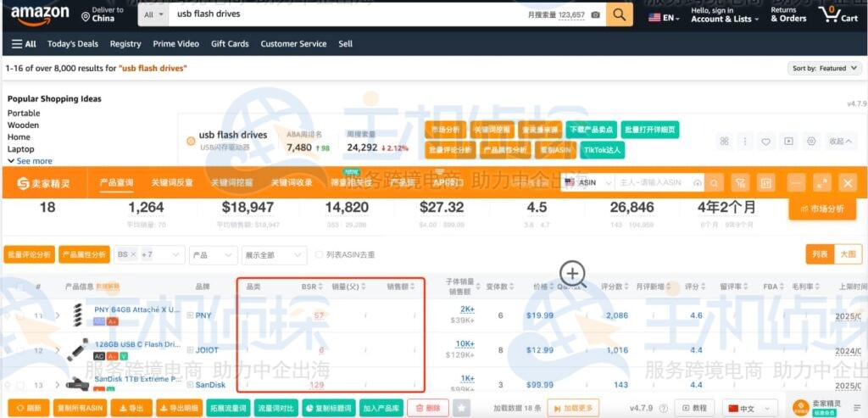Image resolution: width=868 pixels, height=418 pixels.
Task: Click the heart favorites icon
Action: click(766, 142)
